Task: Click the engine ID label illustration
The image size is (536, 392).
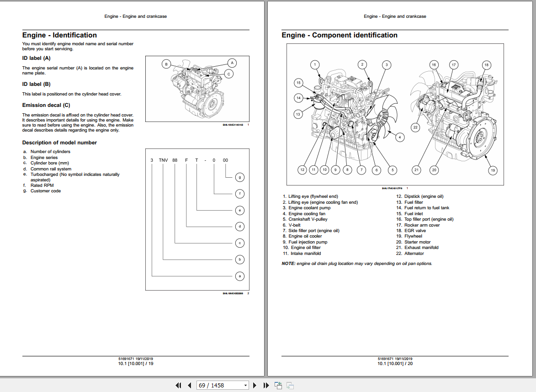Action: (197, 89)
